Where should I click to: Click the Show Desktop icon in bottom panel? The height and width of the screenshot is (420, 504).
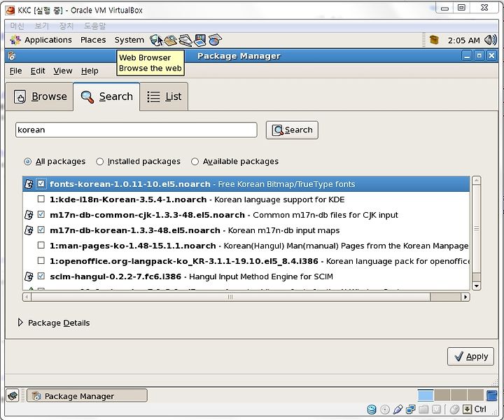(x=13, y=395)
